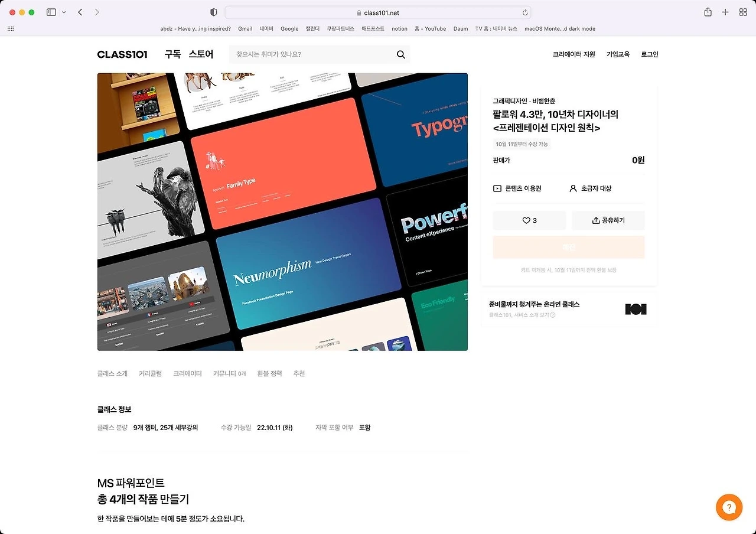Switch to the 환불 정책 tab

pos(269,374)
